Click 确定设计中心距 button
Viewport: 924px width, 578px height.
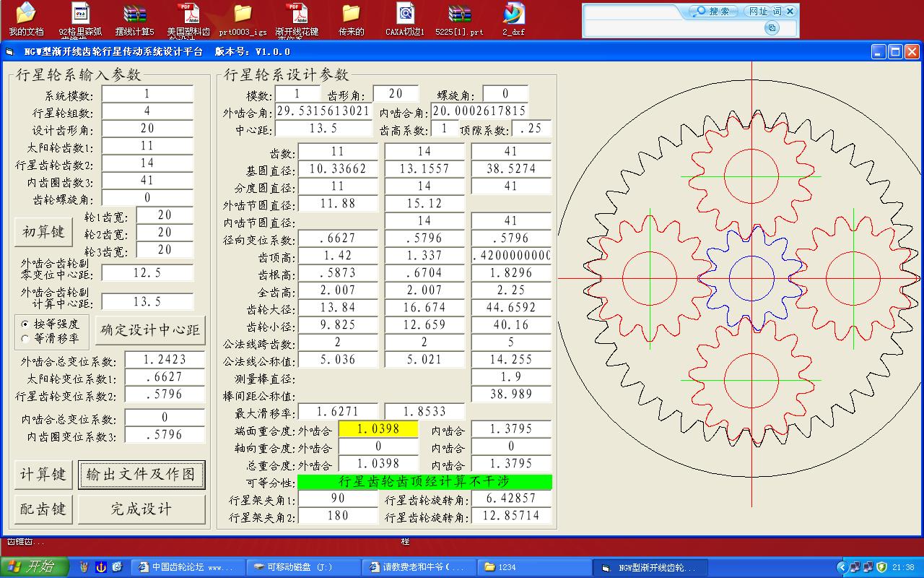click(150, 330)
